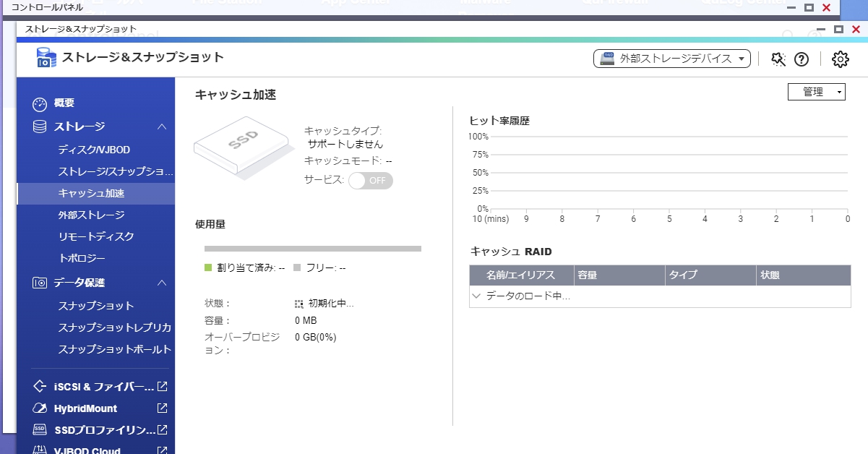Toggle the cache サービス switch on
868x454 pixels.
click(370, 181)
